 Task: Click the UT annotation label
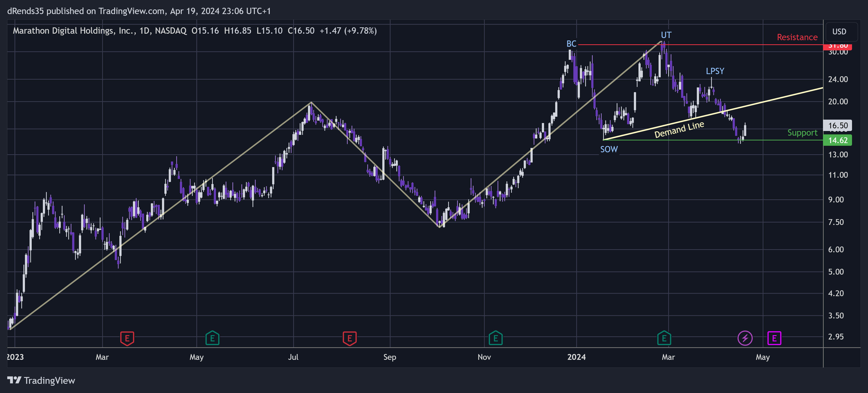[x=666, y=35]
